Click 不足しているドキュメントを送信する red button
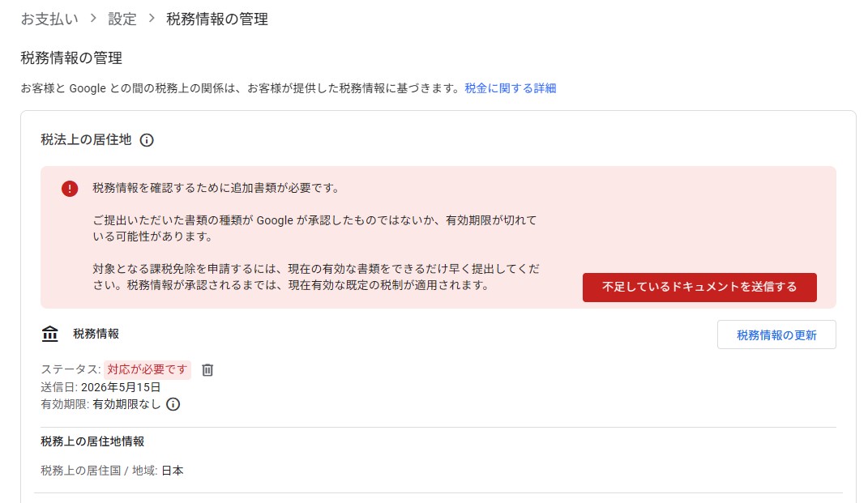 pyautogui.click(x=699, y=288)
